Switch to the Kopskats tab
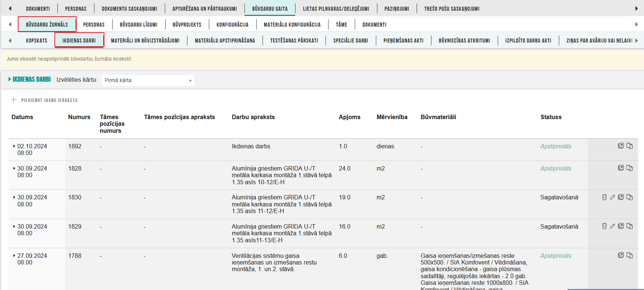Screen dimensions: 644x290 37,40
